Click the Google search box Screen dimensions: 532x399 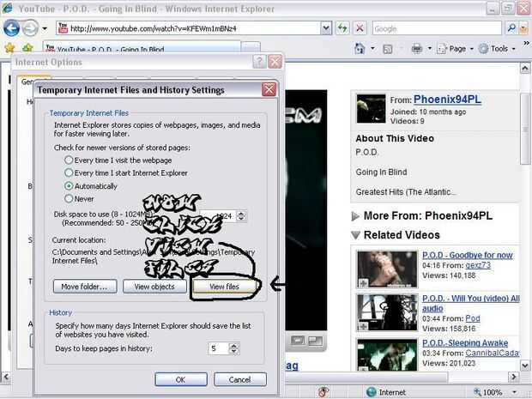click(x=437, y=28)
